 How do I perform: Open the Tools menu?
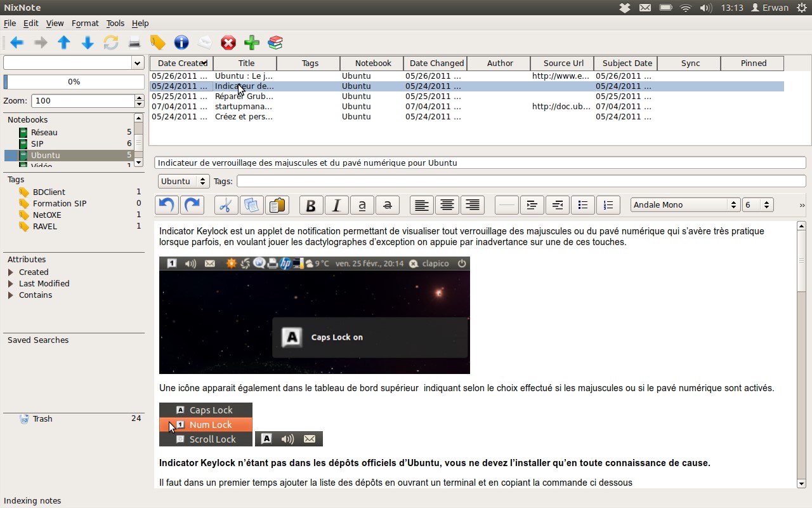tap(115, 23)
